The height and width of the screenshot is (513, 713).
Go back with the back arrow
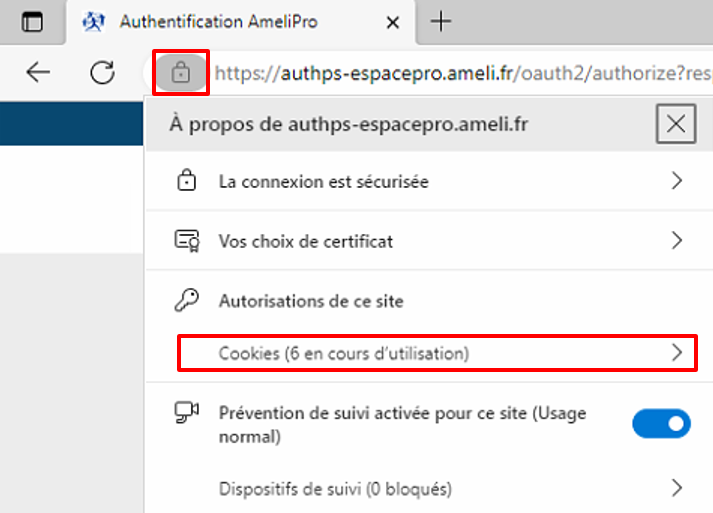(38, 72)
